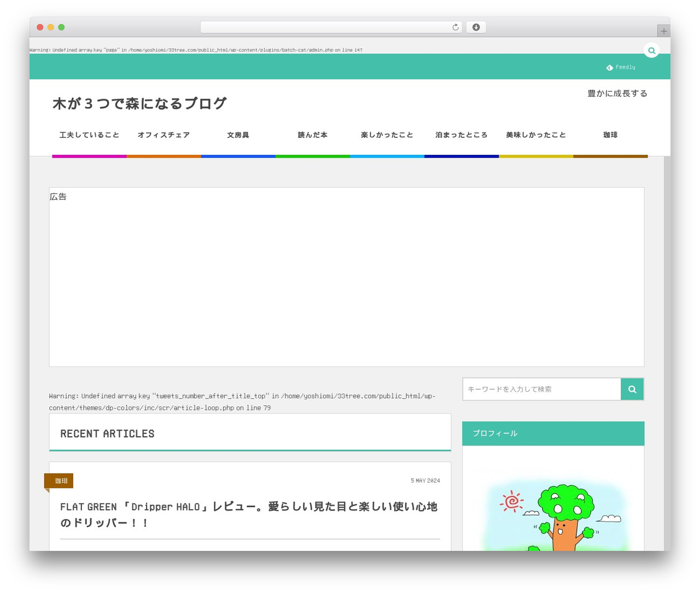Click the browser address bar
The width and height of the screenshot is (700, 593).
[331, 27]
